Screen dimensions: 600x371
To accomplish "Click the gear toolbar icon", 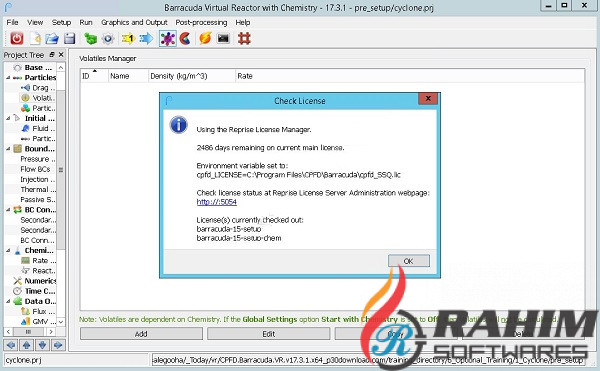I will (x=108, y=39).
